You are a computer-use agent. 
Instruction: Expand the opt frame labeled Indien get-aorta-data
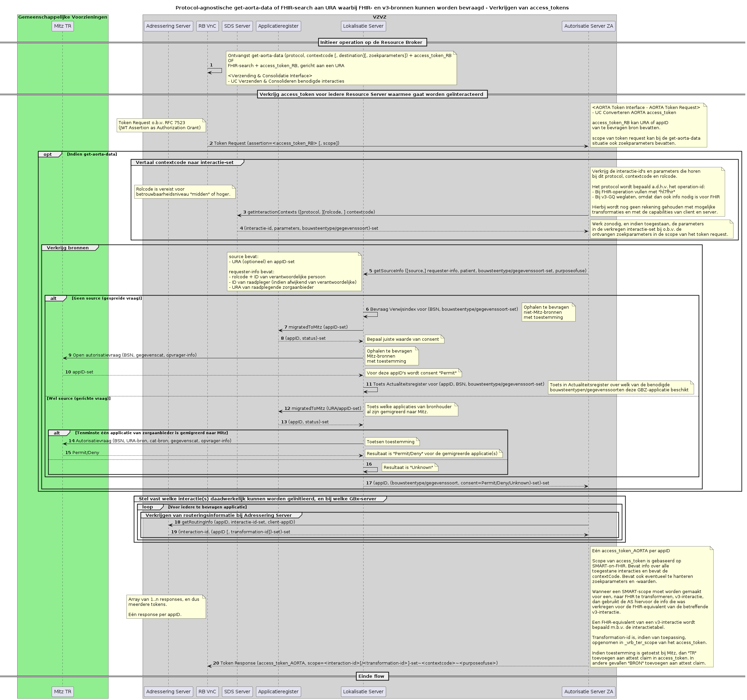[49, 154]
